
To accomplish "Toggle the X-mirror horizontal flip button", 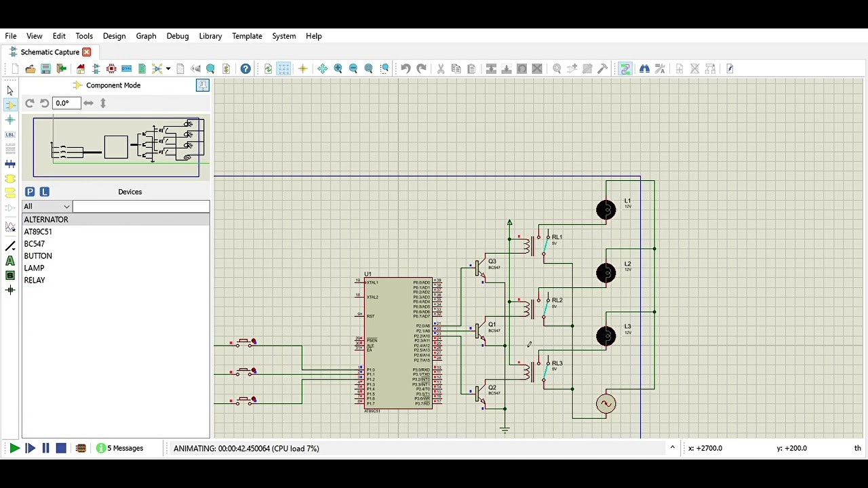I will pyautogui.click(x=88, y=103).
